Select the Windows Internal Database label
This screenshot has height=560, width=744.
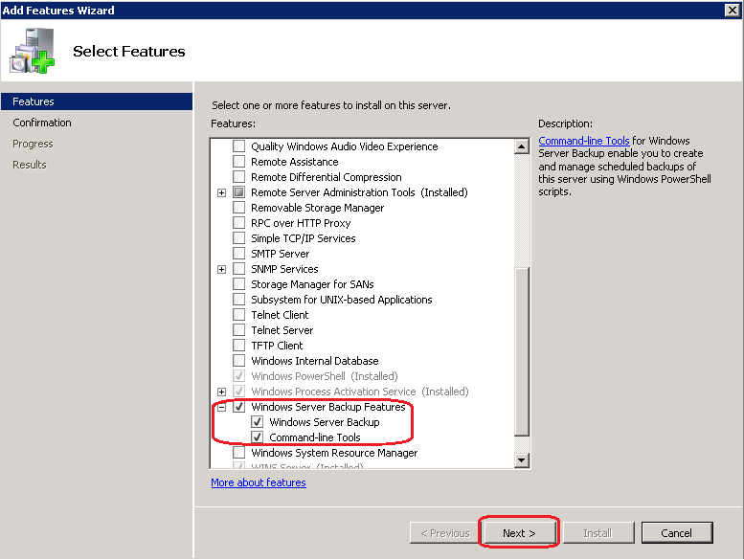click(315, 361)
